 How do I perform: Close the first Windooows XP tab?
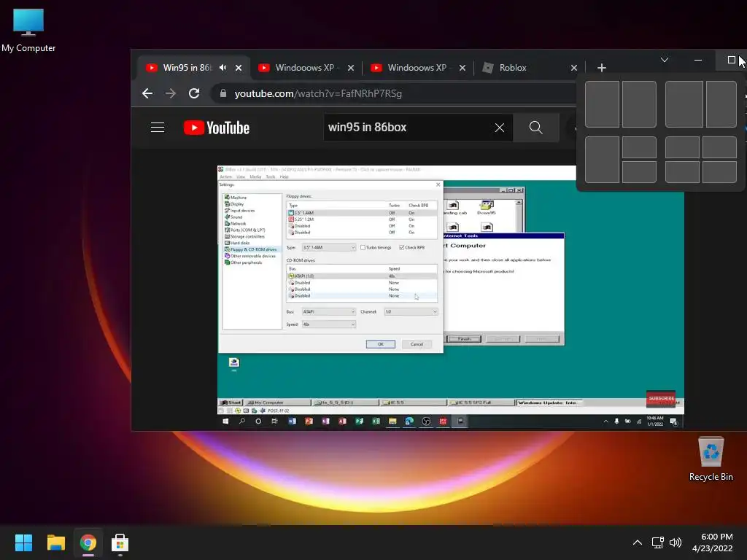coord(351,68)
